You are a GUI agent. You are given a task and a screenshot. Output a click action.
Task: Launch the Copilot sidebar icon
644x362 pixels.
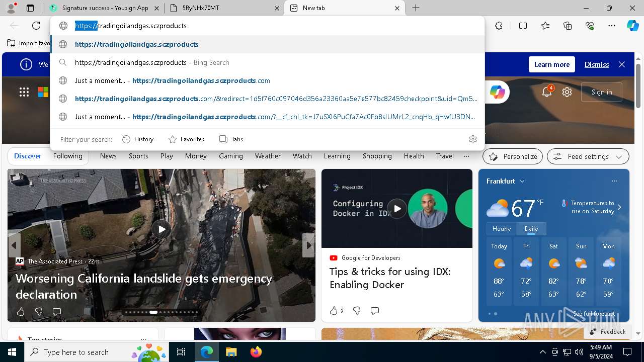click(632, 26)
